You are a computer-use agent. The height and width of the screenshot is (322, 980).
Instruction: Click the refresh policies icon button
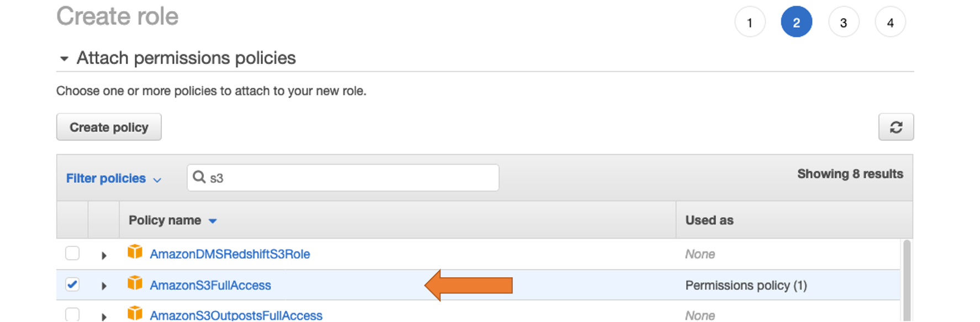point(895,127)
